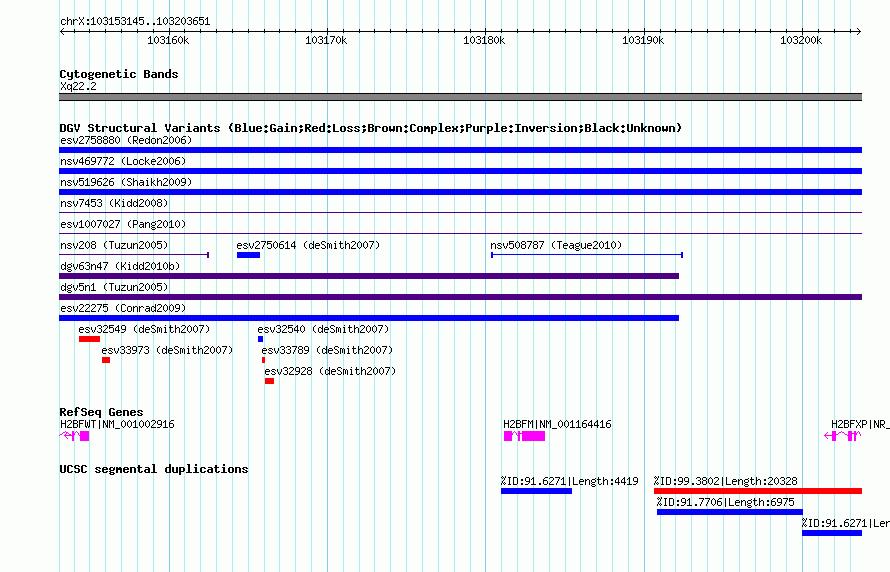Select the H2BFM gene exon glyph
This screenshot has width=890, height=572.
[x=524, y=436]
